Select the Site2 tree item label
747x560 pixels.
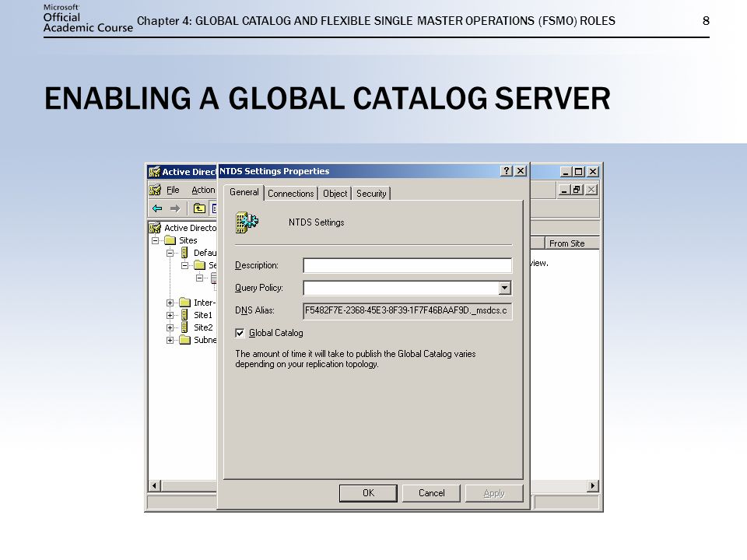[203, 327]
